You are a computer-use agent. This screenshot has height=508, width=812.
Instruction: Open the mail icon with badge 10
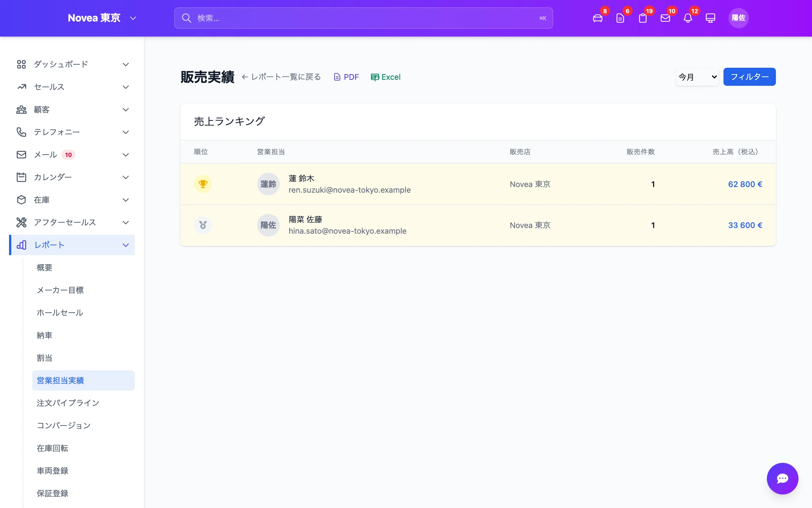[x=665, y=18]
